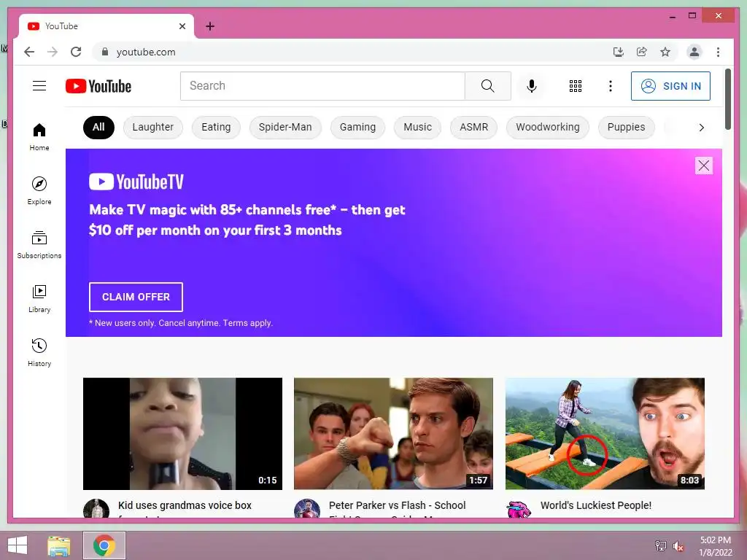This screenshot has height=560, width=747.
Task: Click Chrome icon in taskbar
Action: [104, 545]
